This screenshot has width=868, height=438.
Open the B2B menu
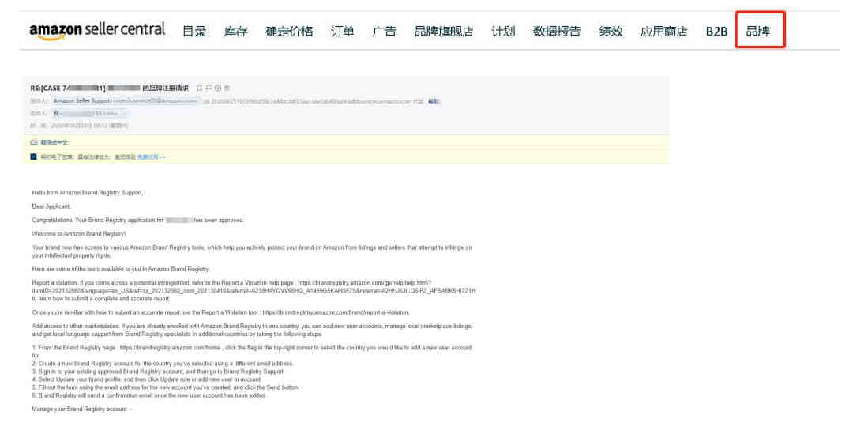pos(716,32)
